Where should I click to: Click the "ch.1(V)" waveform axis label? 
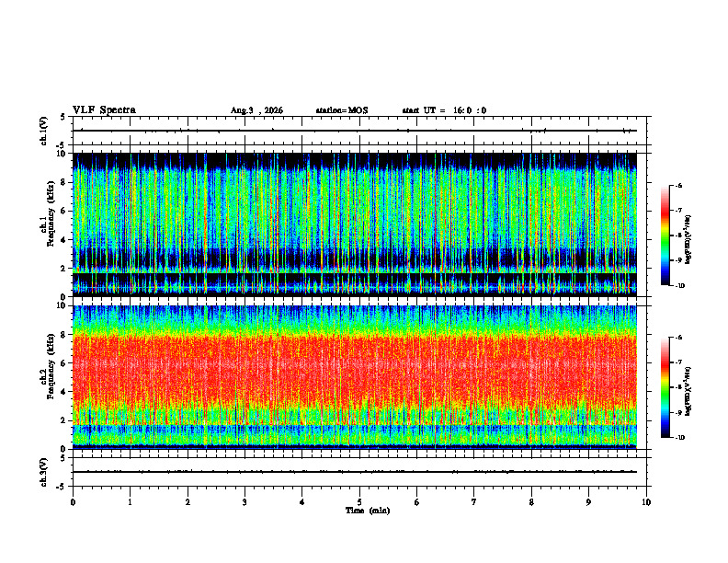pyautogui.click(x=44, y=131)
